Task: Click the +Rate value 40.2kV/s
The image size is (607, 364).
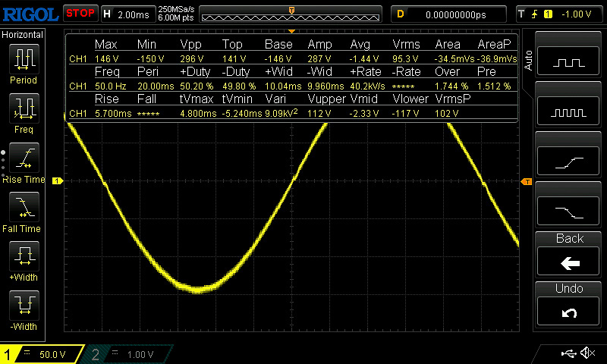Action: click(x=367, y=86)
